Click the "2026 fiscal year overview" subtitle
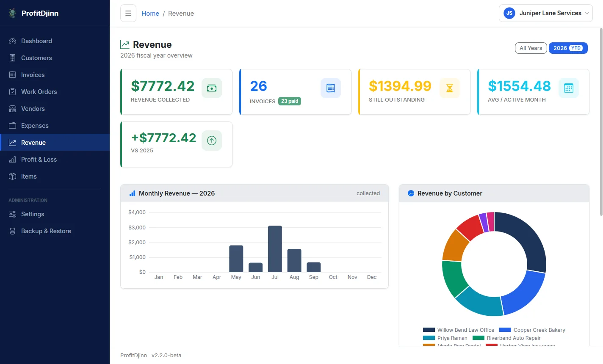Image resolution: width=603 pixels, height=364 pixels. pos(156,55)
